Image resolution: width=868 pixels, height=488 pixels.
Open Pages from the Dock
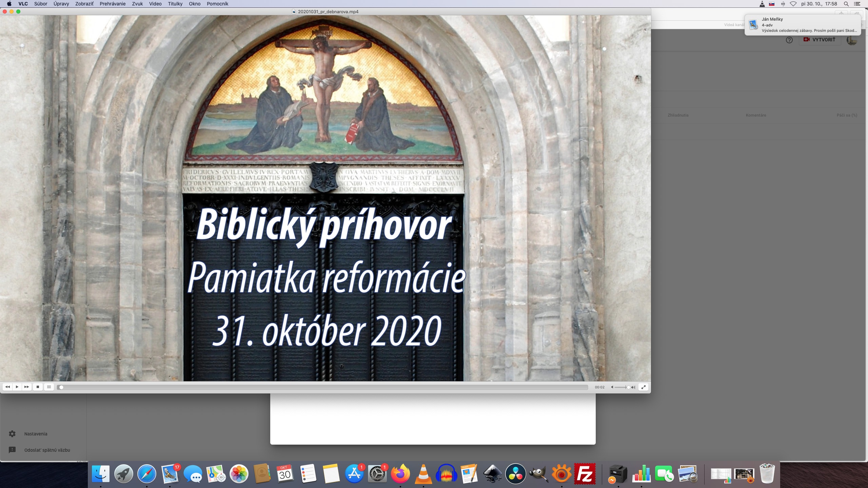pos(470,473)
